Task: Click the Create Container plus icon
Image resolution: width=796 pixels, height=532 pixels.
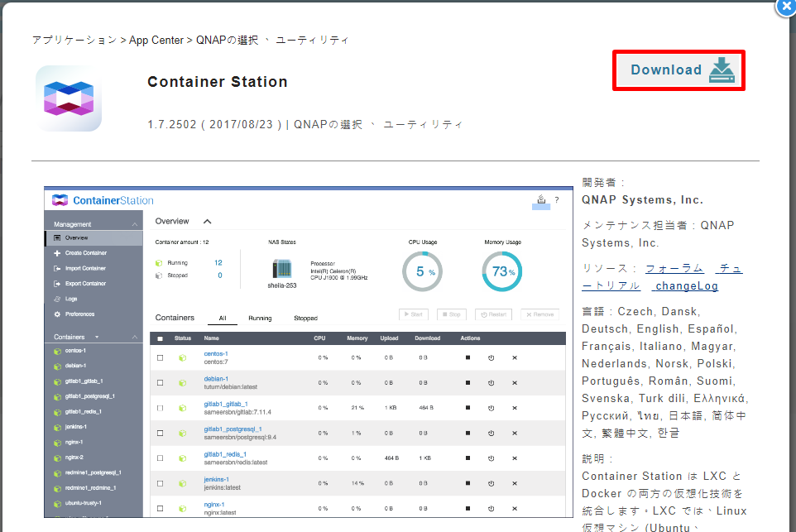Action: pyautogui.click(x=57, y=253)
